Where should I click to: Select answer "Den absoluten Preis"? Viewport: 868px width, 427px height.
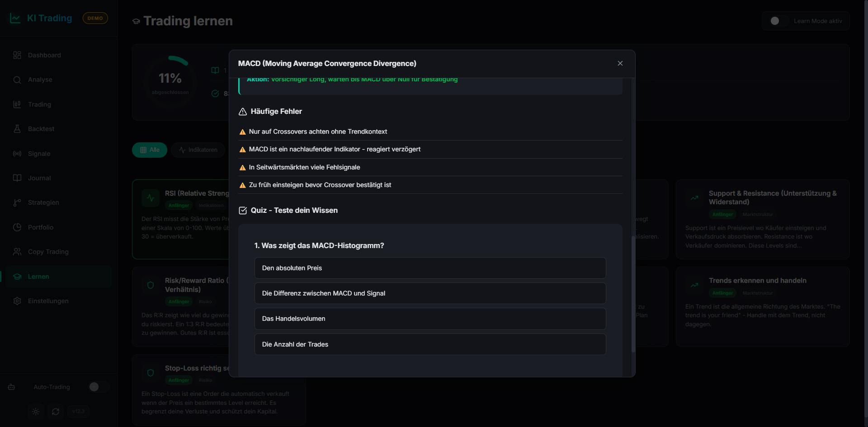coord(430,268)
